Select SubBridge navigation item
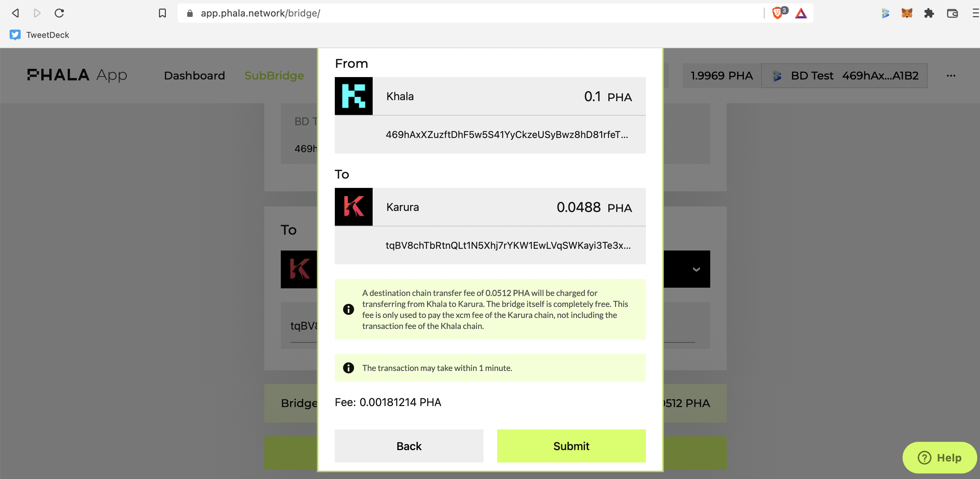 pos(274,76)
